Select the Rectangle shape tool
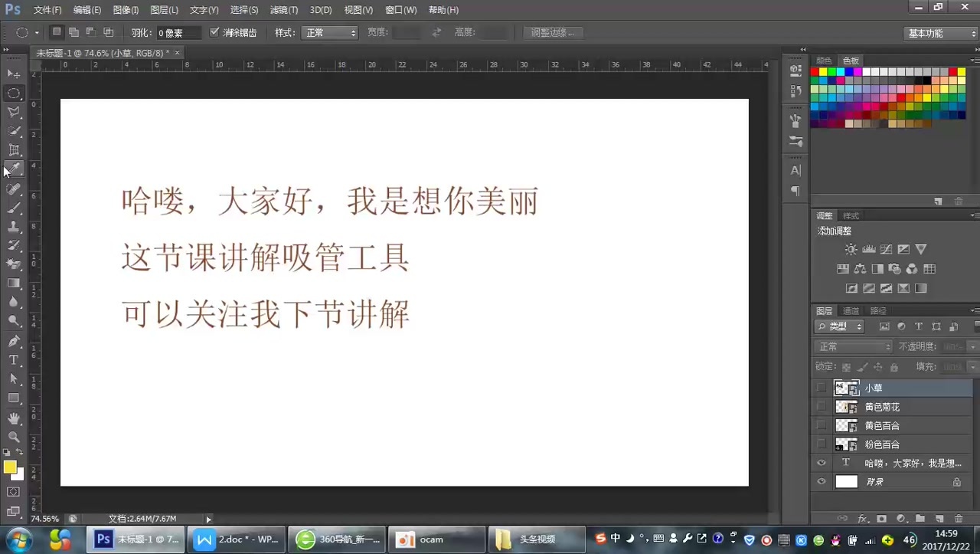 pos(14,398)
